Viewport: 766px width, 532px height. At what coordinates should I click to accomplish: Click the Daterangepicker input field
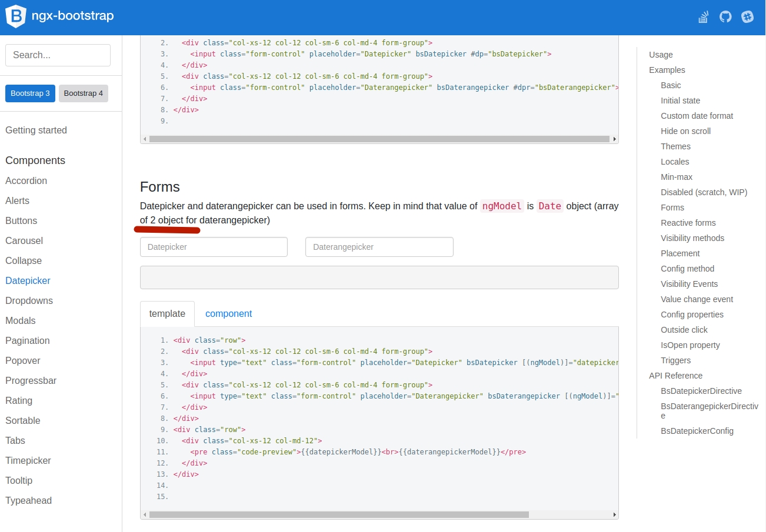[379, 247]
